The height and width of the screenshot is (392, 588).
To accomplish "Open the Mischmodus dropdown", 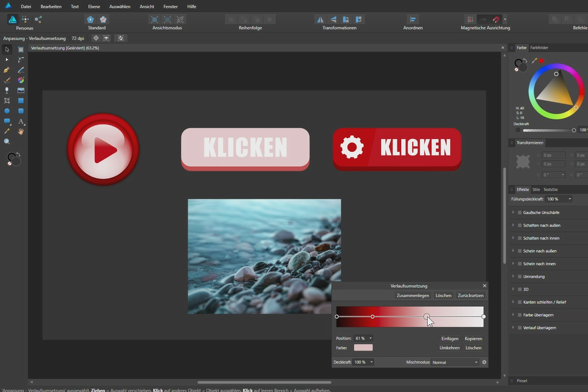I will coord(455,362).
